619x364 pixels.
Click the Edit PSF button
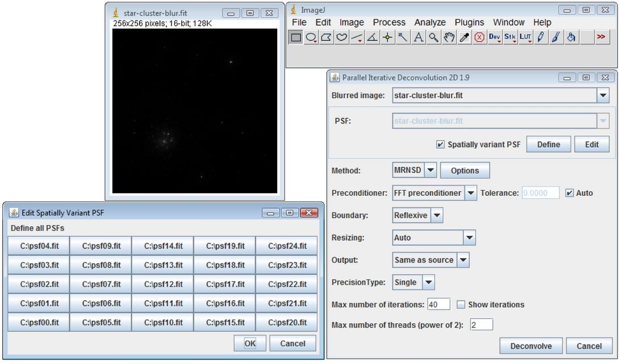coord(592,144)
